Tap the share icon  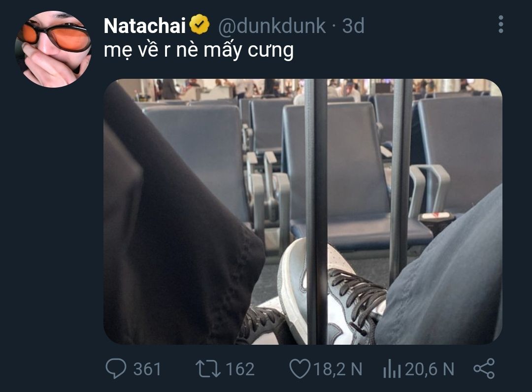click(x=484, y=368)
